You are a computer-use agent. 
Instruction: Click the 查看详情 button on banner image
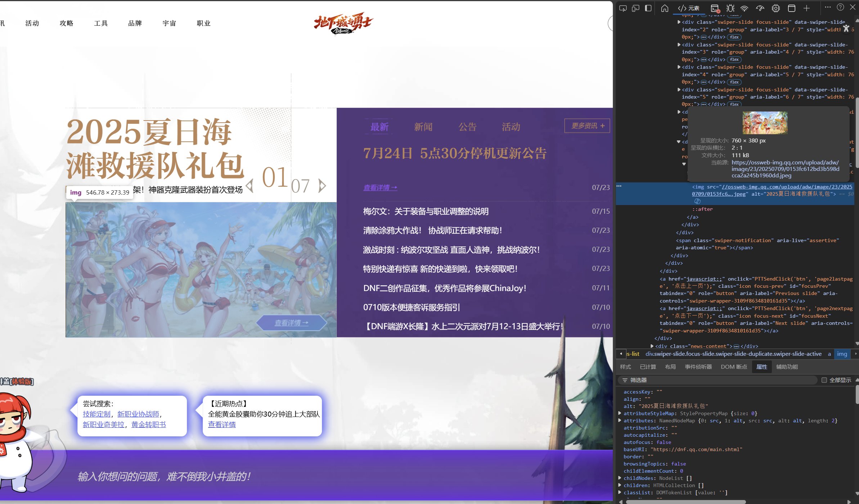pos(291,323)
